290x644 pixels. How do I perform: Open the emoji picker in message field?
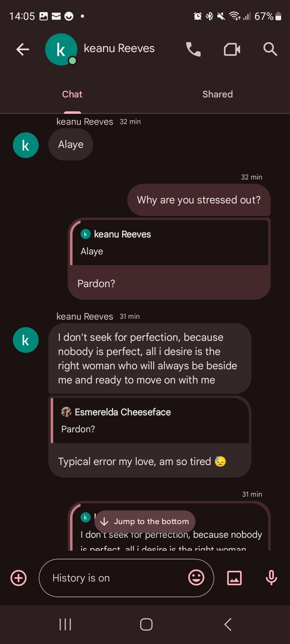click(x=197, y=578)
